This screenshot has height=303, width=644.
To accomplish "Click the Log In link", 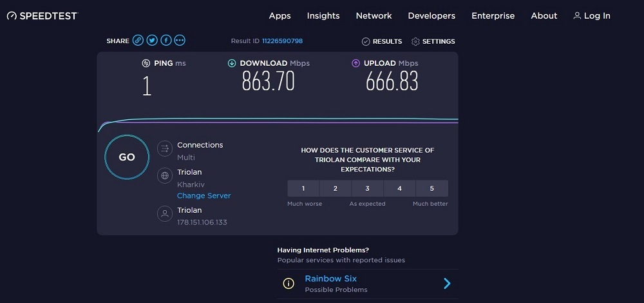I will tap(592, 15).
